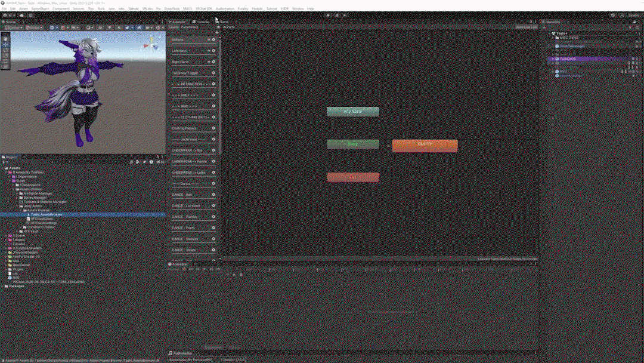Switch to Parameters tab in Animator
The width and height of the screenshot is (644, 363).
[x=190, y=27]
